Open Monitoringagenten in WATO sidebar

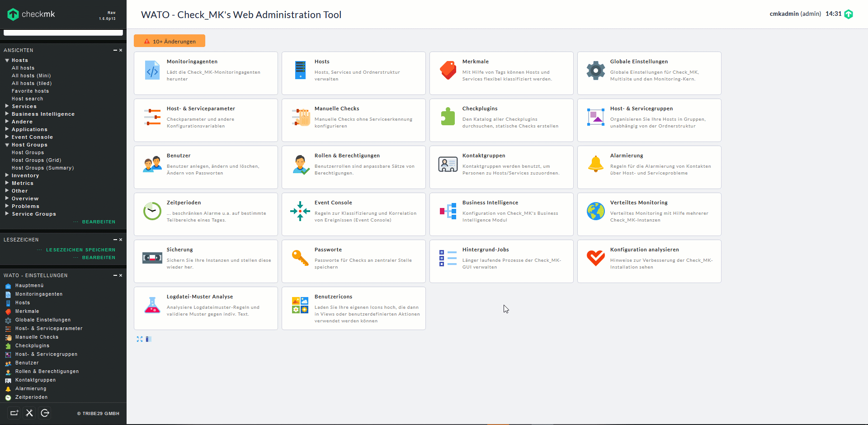click(39, 294)
